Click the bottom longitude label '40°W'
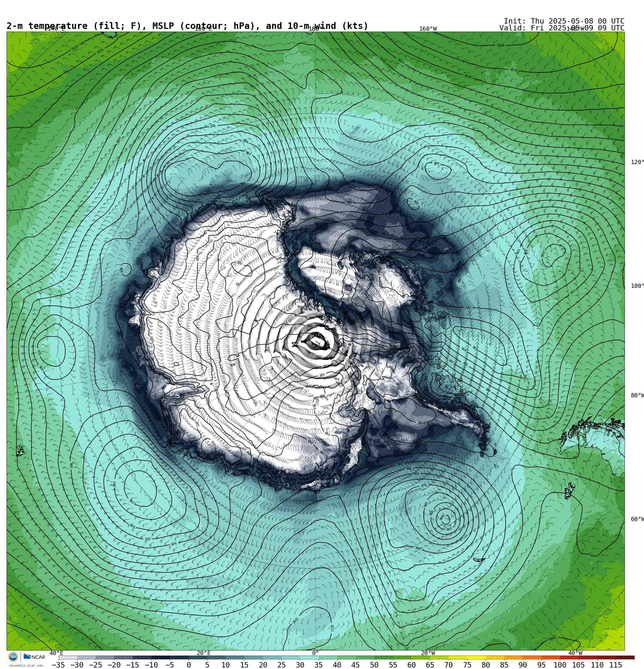This screenshot has height=669, width=644. click(x=575, y=653)
